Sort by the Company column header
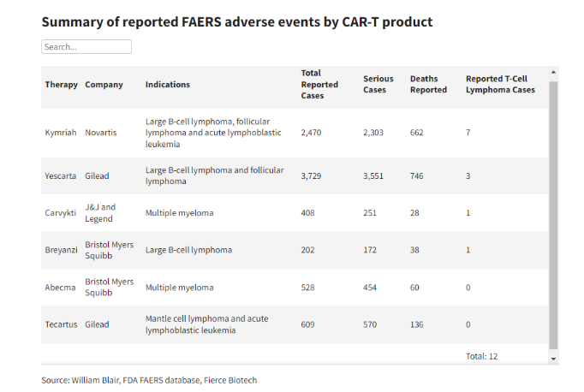 pos(104,85)
